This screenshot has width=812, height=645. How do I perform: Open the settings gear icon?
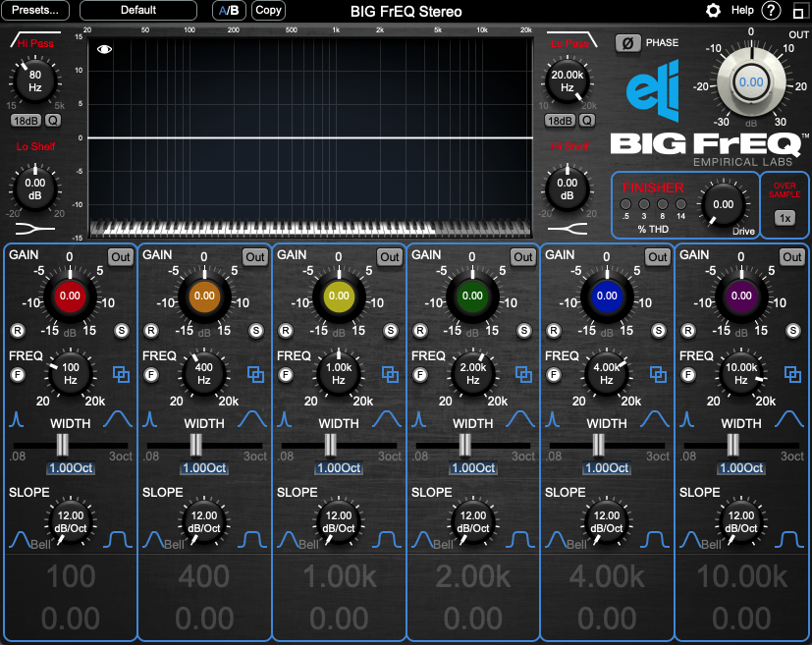click(713, 11)
